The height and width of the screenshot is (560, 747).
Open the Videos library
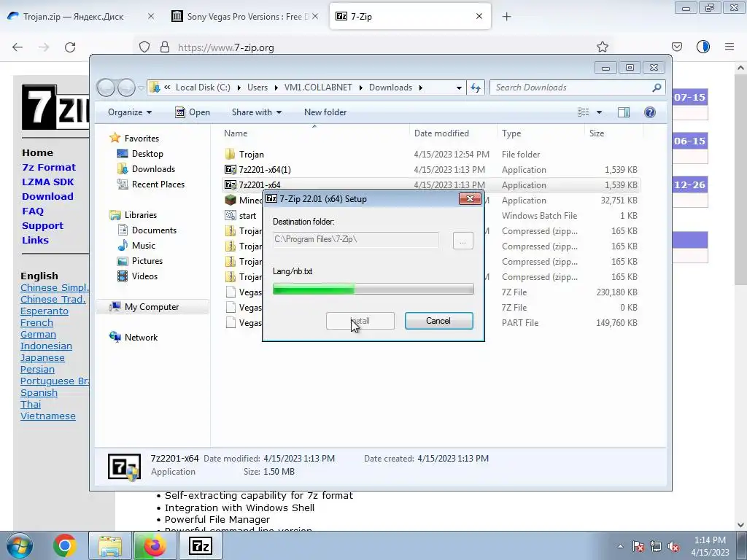(x=144, y=276)
